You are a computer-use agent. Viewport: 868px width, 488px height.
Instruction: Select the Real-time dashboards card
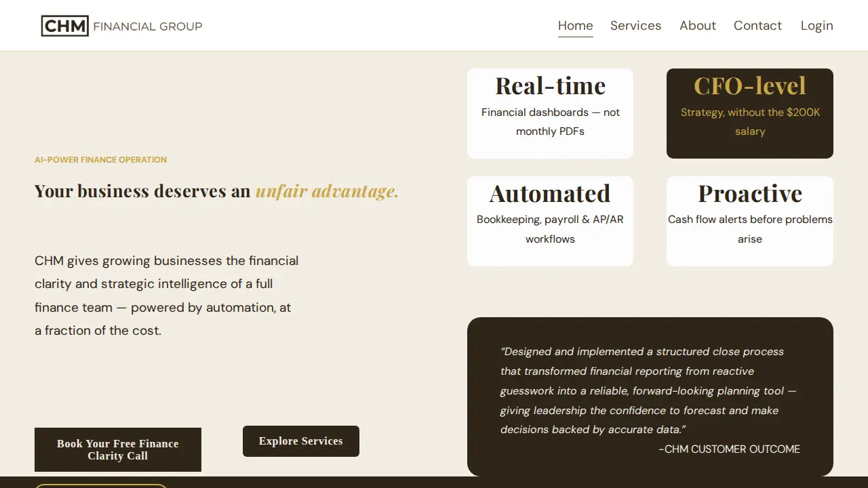click(550, 113)
